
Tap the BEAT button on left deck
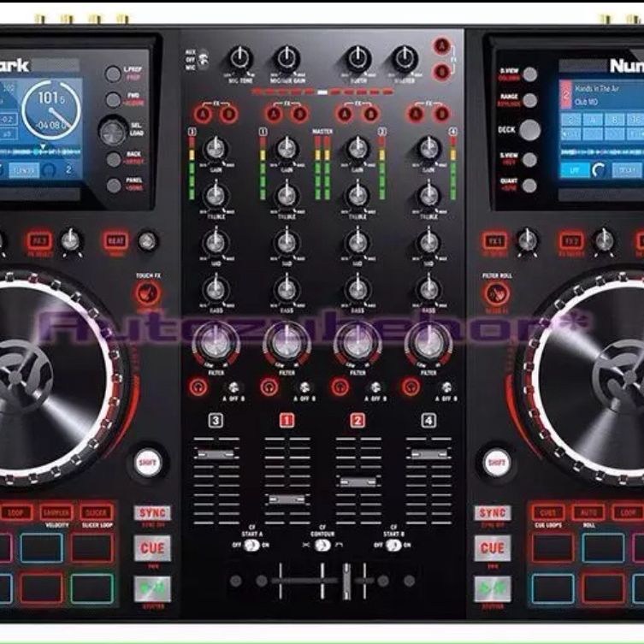[115, 240]
